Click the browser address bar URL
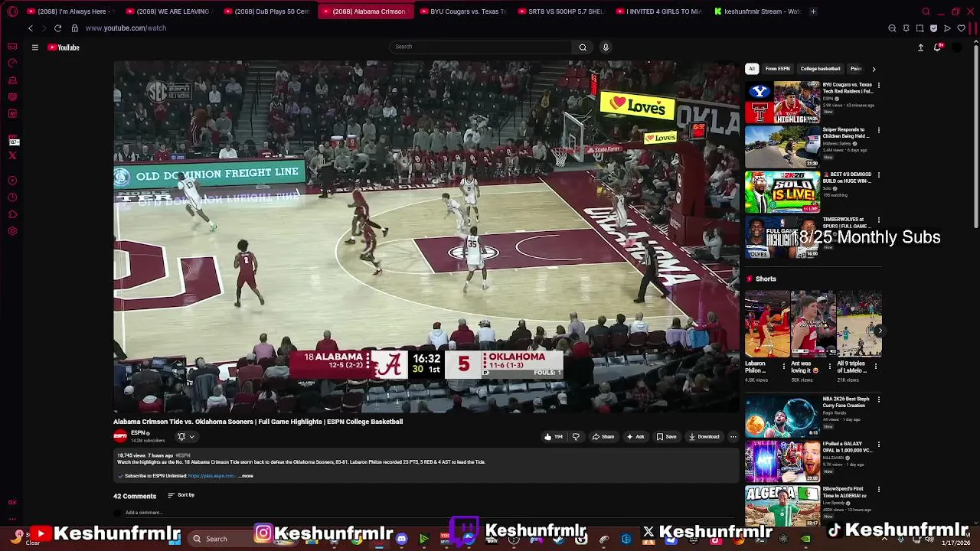The height and width of the screenshot is (551, 980). 126,28
